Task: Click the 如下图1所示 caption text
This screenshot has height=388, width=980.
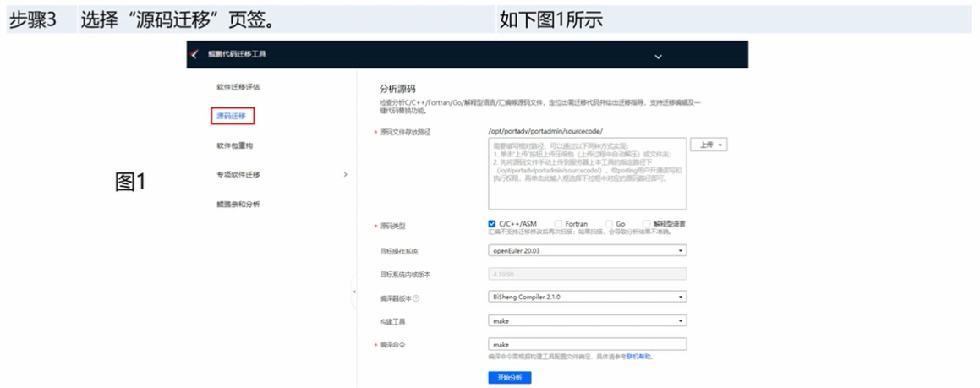Action: [x=550, y=19]
